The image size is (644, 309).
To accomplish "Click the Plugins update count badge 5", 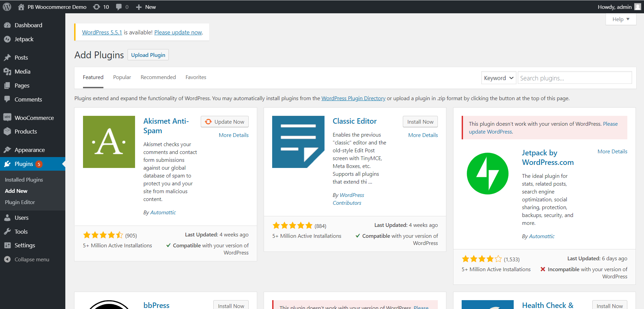I will point(39,164).
